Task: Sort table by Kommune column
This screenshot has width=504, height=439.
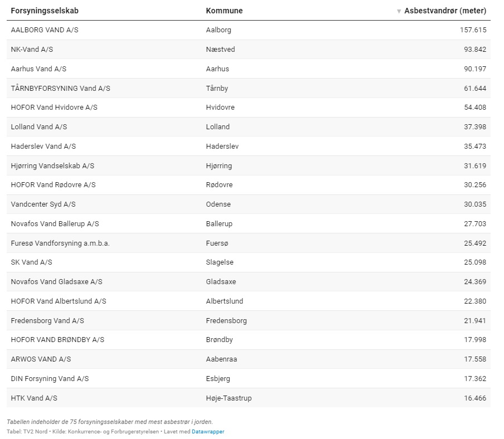Action: pyautogui.click(x=224, y=11)
